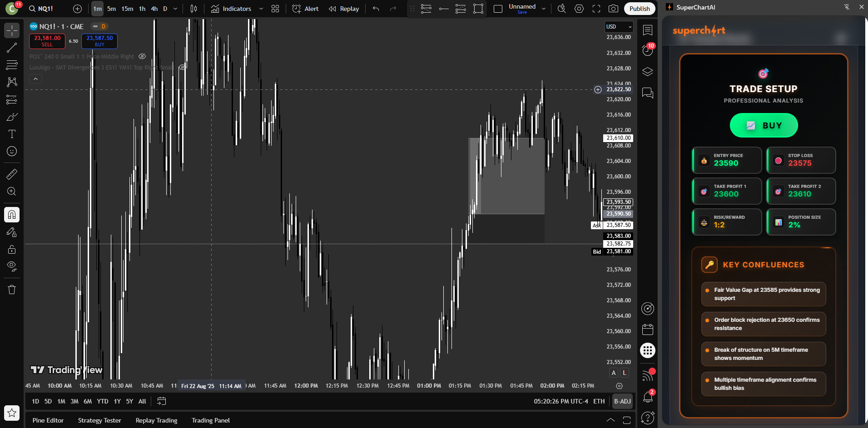Select the text annotation tool

[x=12, y=134]
